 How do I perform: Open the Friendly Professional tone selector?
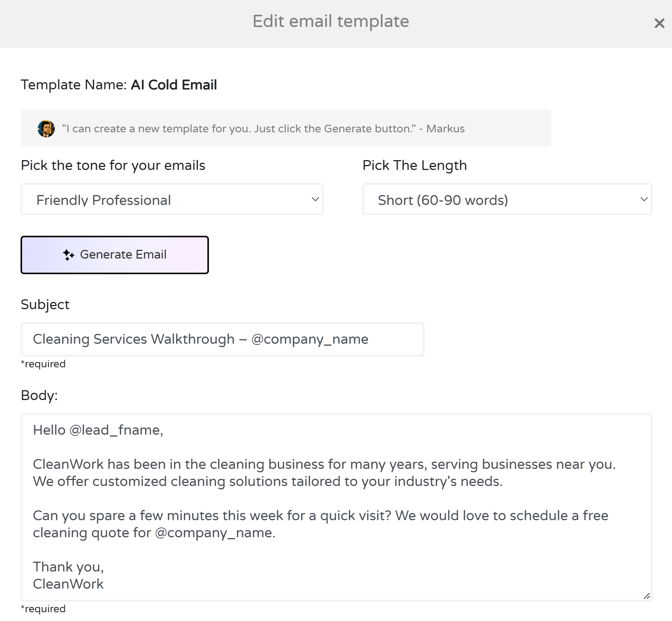[172, 199]
